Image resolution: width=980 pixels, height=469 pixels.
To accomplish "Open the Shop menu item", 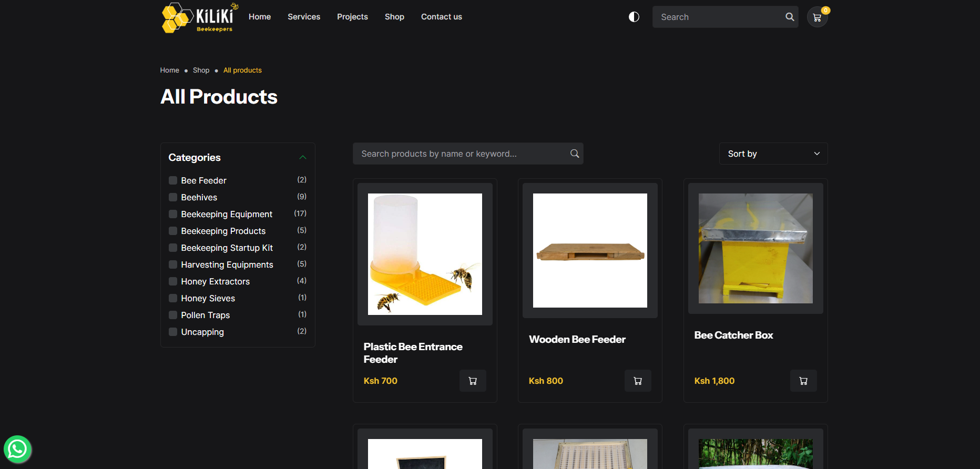I will coord(394,17).
